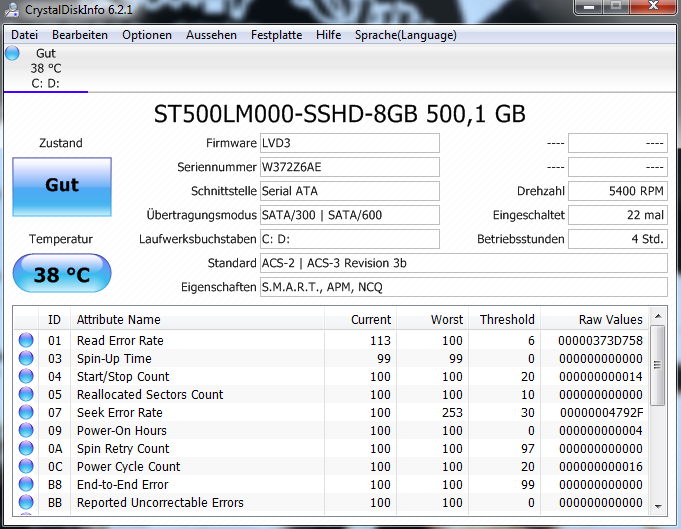Click the Threshold value 97
This screenshot has width=681, height=529.
click(528, 449)
